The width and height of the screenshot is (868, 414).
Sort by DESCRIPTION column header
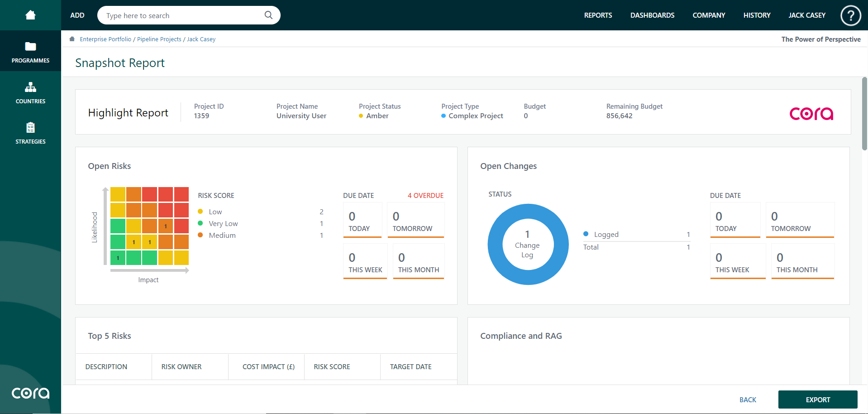click(x=106, y=367)
